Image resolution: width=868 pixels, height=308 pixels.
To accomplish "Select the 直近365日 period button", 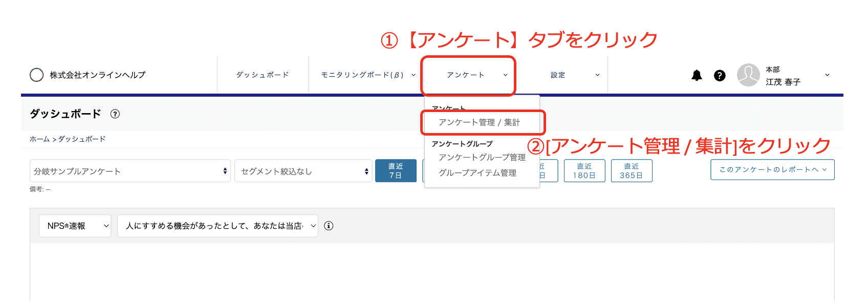I will tap(631, 171).
